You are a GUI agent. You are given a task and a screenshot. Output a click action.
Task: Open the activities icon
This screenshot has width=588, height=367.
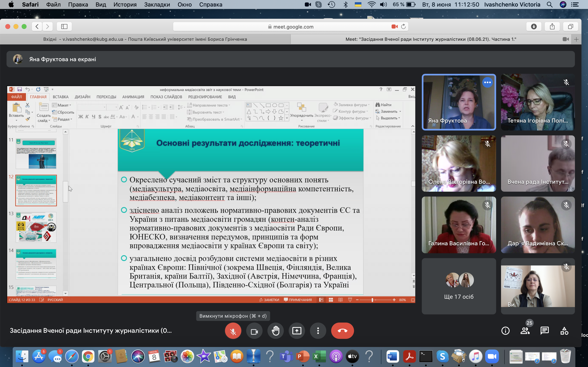coord(564,331)
